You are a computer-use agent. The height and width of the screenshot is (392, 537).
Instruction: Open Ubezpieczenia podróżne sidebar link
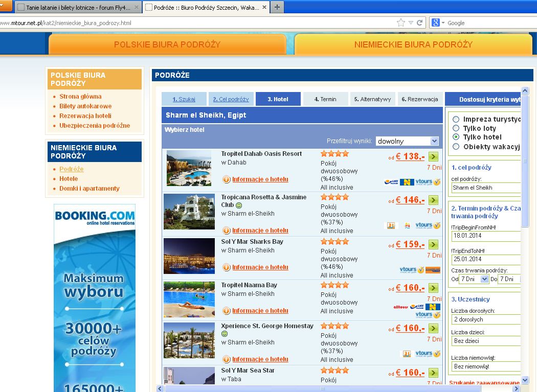[95, 125]
